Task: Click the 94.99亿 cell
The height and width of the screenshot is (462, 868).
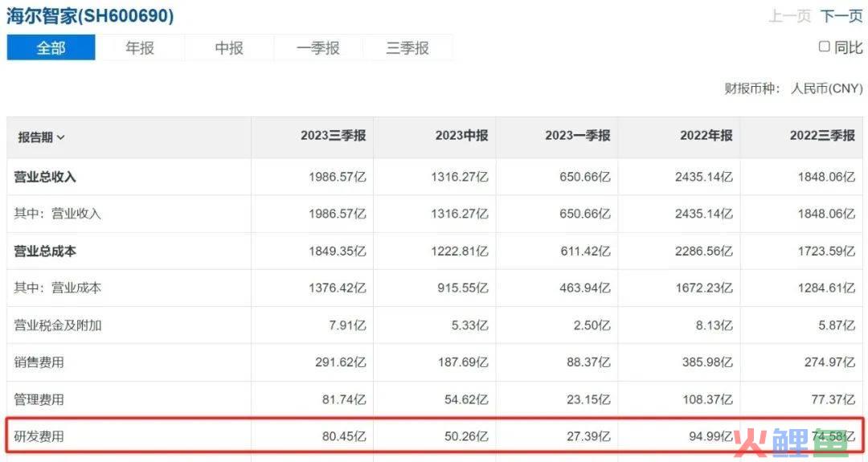Action: click(x=710, y=436)
